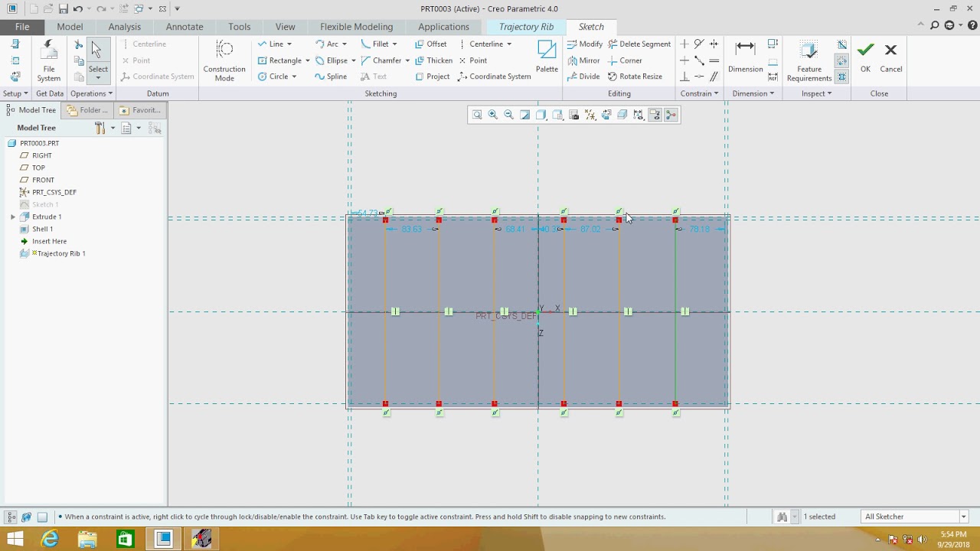Open the Flexible Modeling tab
Viewport: 980px width, 551px height.
click(x=356, y=27)
